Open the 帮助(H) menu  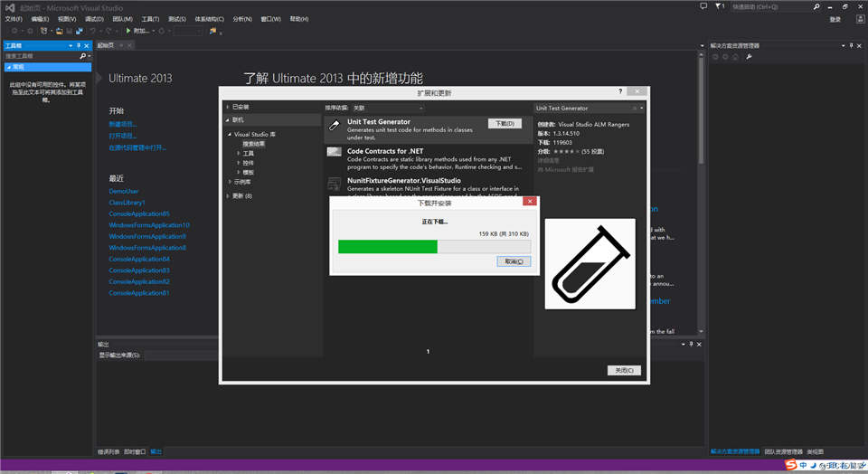[299, 19]
